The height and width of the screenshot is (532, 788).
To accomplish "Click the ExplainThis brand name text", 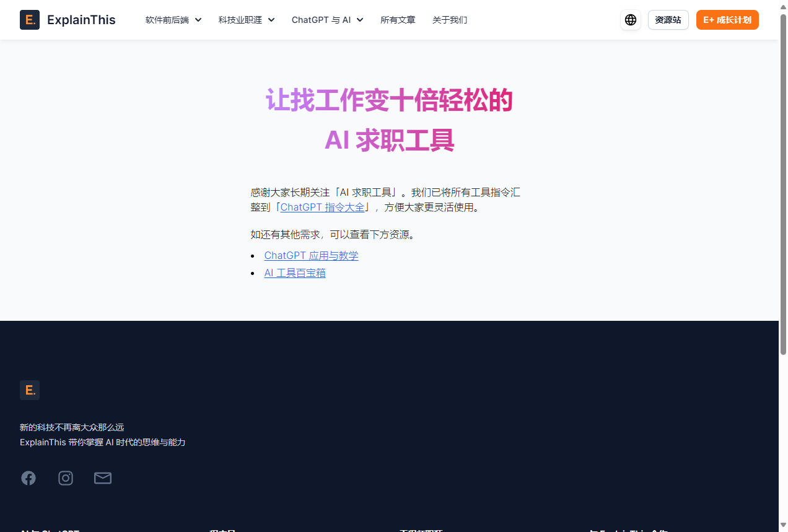I will click(81, 20).
